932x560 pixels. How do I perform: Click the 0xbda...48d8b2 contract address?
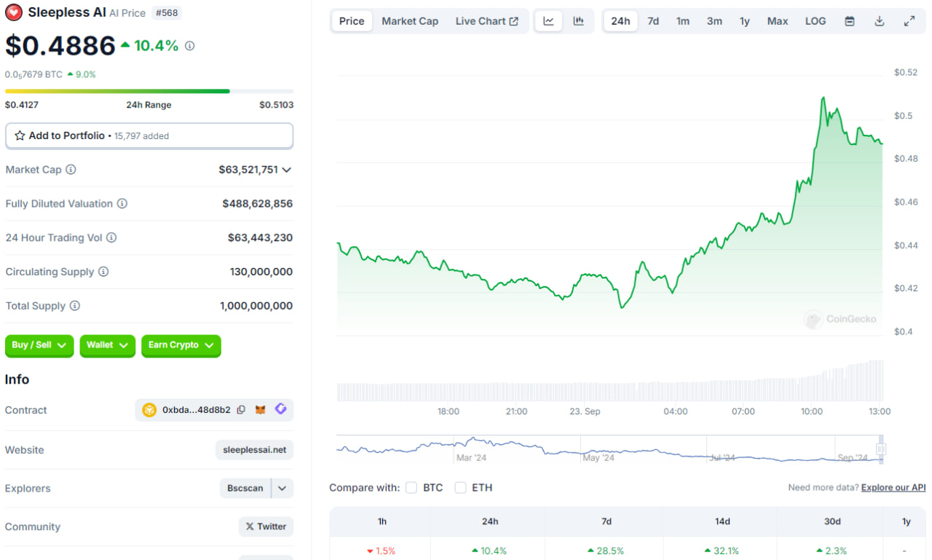(x=197, y=410)
